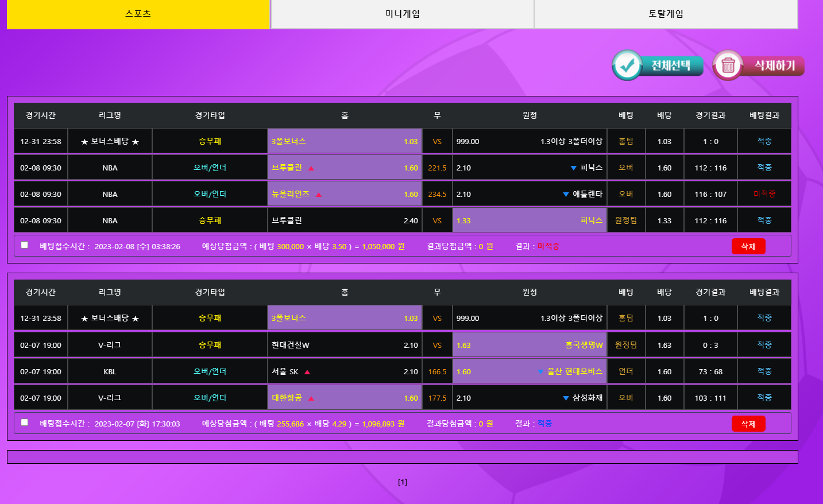
Task: Switch to the 미니게임 tab
Action: [x=402, y=14]
